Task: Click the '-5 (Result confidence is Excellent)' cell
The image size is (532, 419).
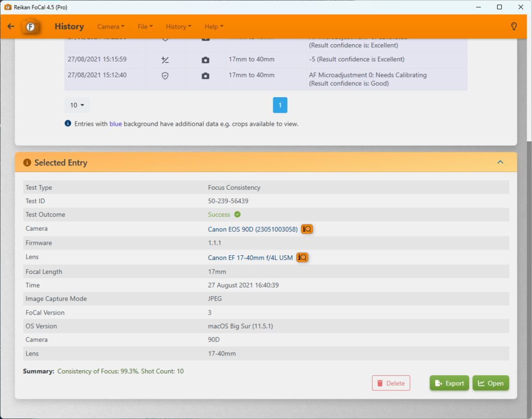Action: pos(356,59)
